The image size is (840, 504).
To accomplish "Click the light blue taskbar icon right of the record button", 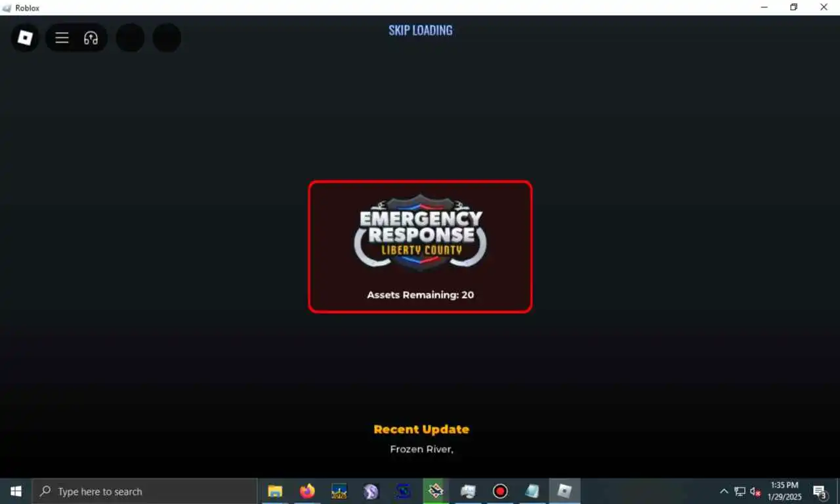I will pos(532,491).
